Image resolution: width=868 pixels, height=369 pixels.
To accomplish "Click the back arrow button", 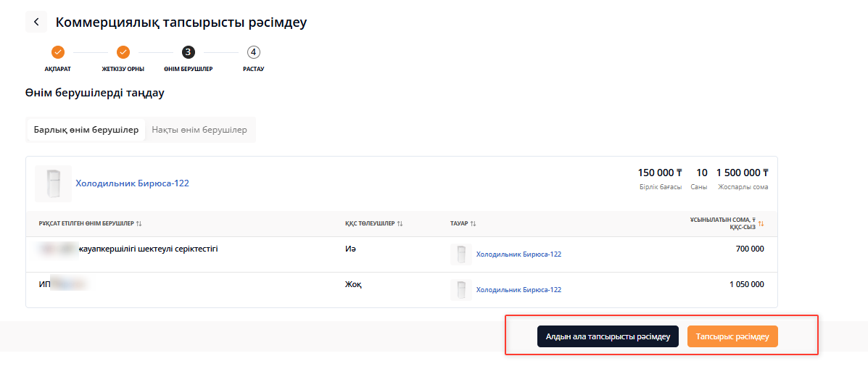I will [x=36, y=22].
